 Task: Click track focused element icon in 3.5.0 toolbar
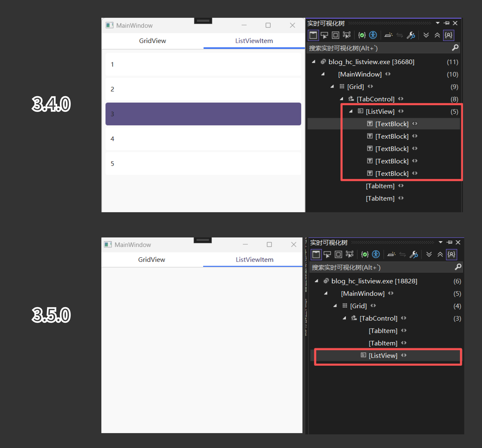pyautogui.click(x=350, y=254)
